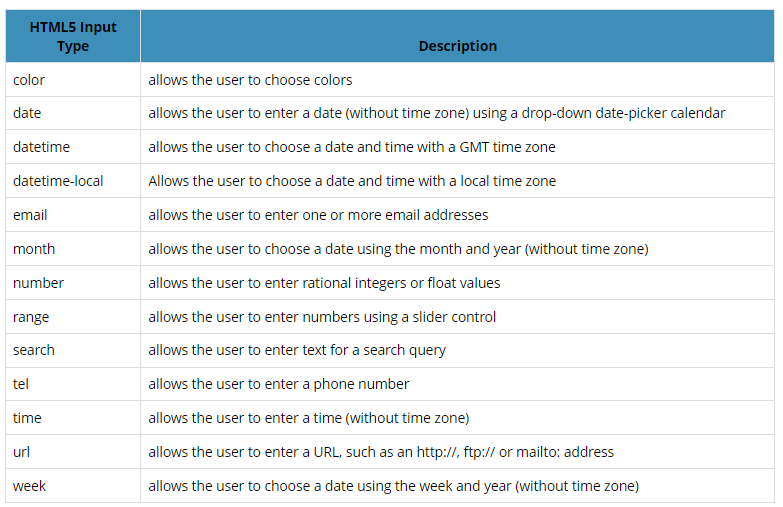Viewport: 783px width, 507px height.
Task: Click the "tel" input type cell
Action: coord(21,384)
